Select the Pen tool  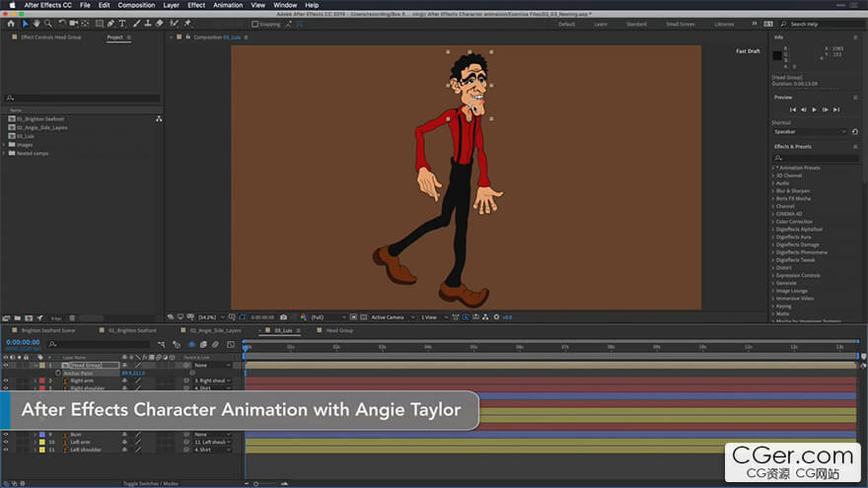click(110, 24)
